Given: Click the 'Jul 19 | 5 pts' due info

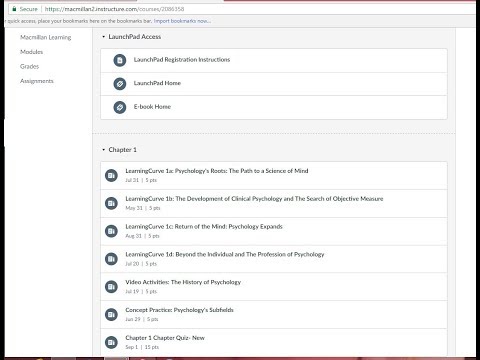Looking at the screenshot, I should click(141, 292).
